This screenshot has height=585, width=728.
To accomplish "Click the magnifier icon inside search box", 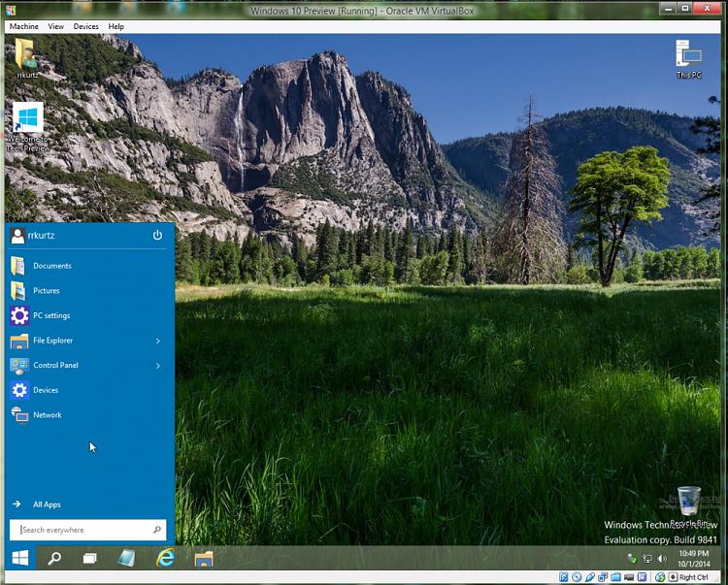I will point(157,530).
